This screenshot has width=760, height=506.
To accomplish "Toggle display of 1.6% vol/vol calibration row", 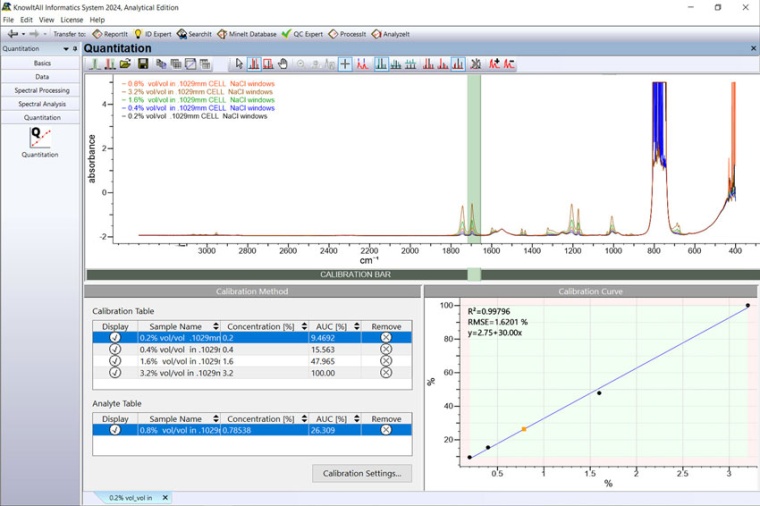I will coord(115,361).
